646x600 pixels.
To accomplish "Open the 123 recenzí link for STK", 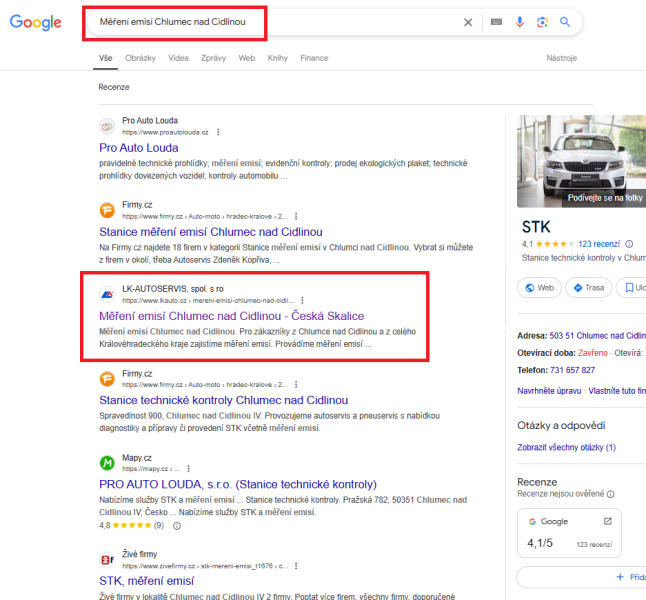I will [599, 244].
